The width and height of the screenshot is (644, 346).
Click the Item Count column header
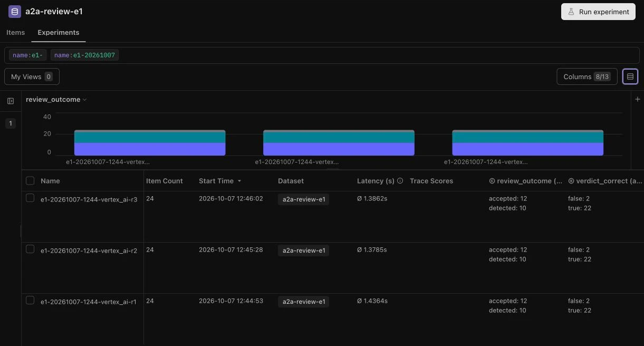pos(165,181)
